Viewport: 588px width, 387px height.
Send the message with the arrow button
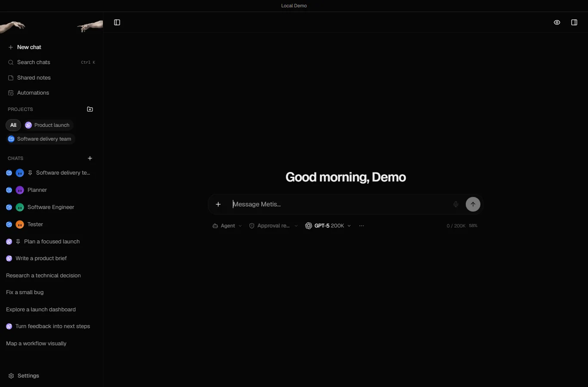tap(473, 204)
